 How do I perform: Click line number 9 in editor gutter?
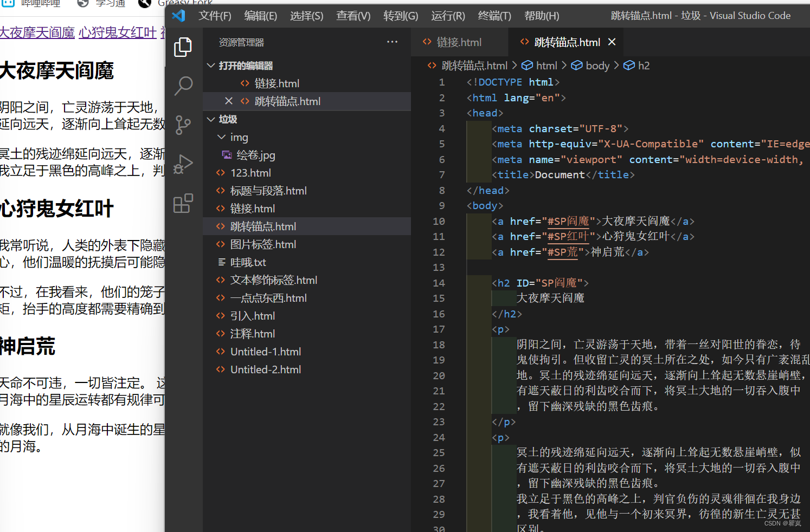(442, 206)
